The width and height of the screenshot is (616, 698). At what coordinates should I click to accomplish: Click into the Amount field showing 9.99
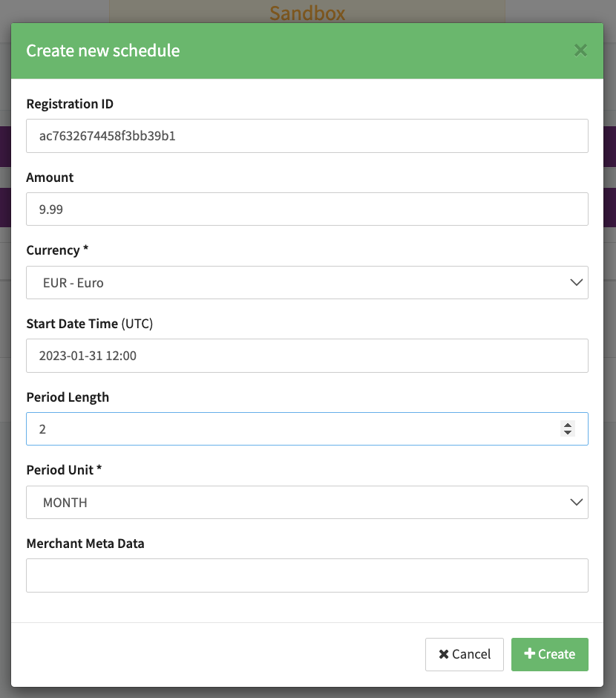click(x=307, y=209)
